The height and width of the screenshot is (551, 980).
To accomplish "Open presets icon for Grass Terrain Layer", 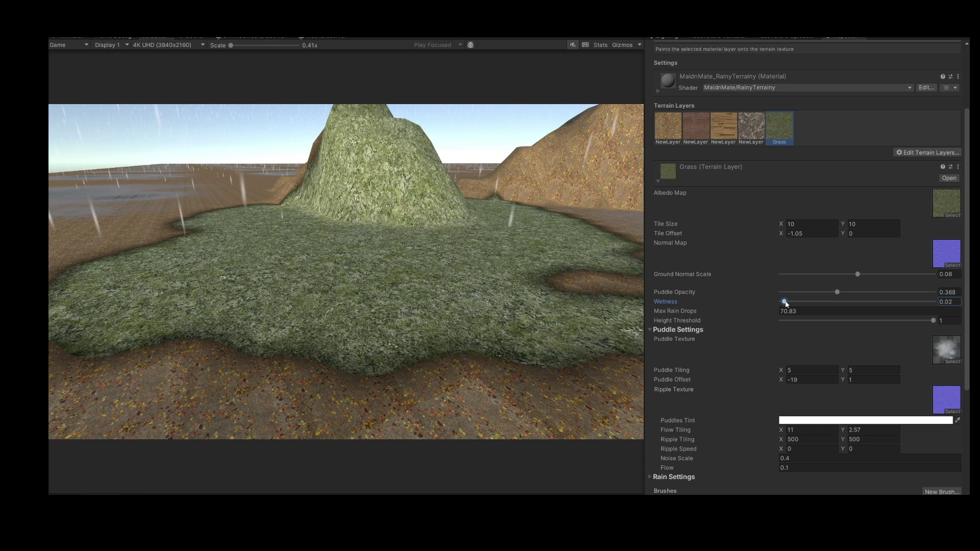I will coord(950,167).
